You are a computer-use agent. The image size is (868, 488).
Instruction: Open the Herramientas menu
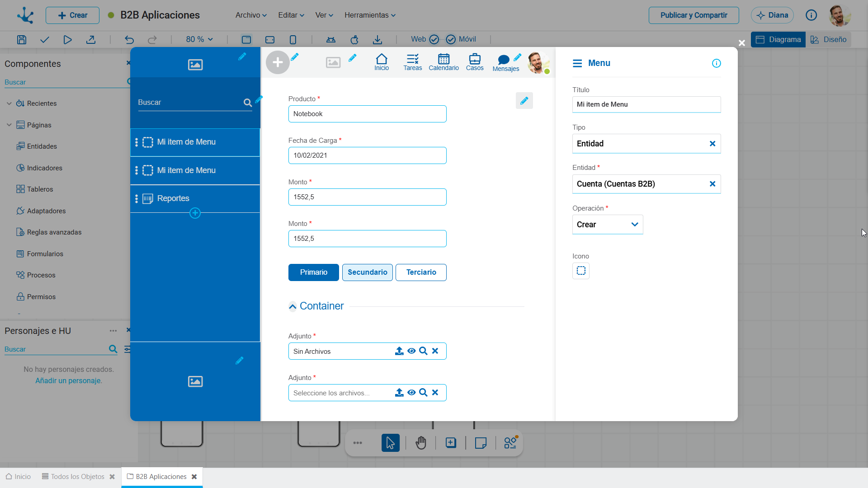tap(370, 15)
